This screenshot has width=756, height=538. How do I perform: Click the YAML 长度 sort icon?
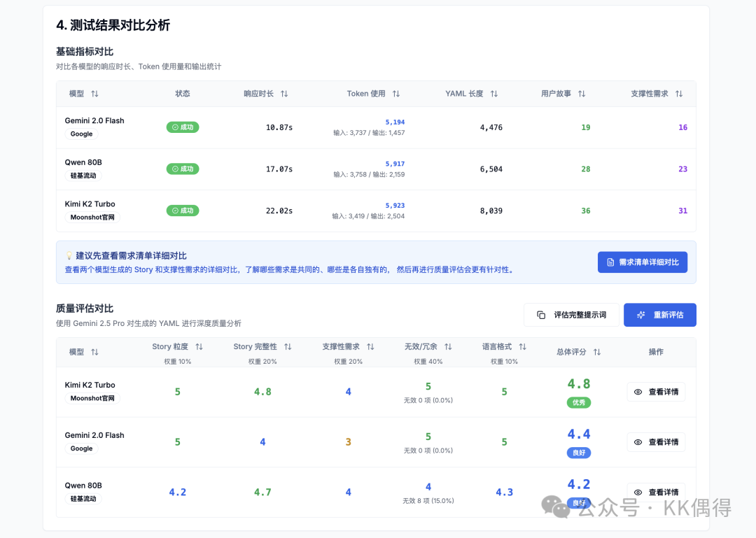494,94
